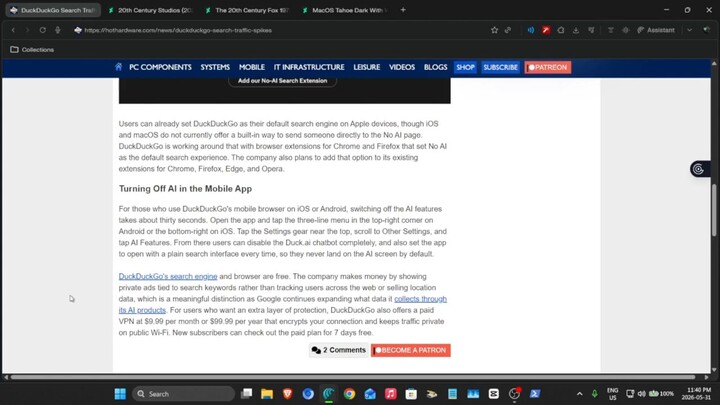
Task: Click Add our No-AI Search Extension button
Action: coord(282,81)
